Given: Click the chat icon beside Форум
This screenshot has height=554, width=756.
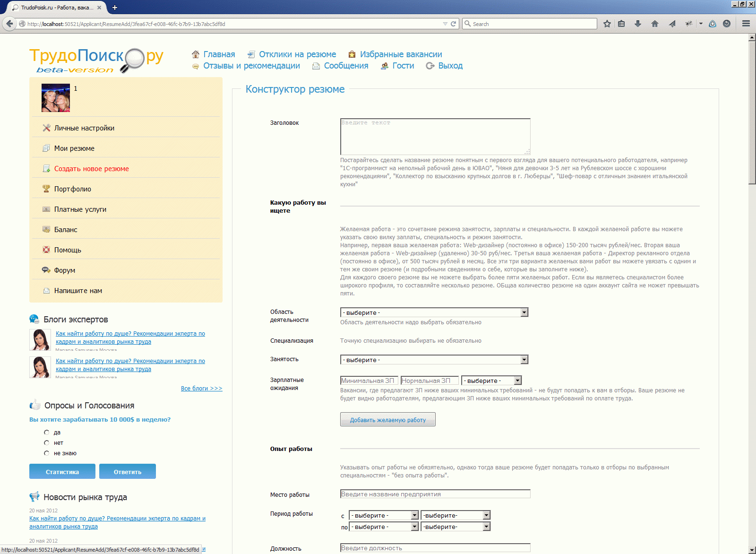Looking at the screenshot, I should pyautogui.click(x=46, y=270).
